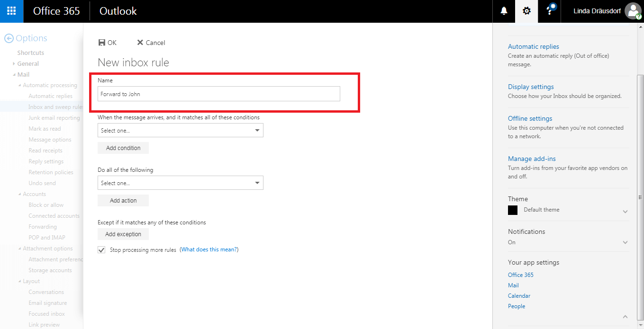Click the settings gear icon
The width and height of the screenshot is (644, 329).
coord(526,11)
